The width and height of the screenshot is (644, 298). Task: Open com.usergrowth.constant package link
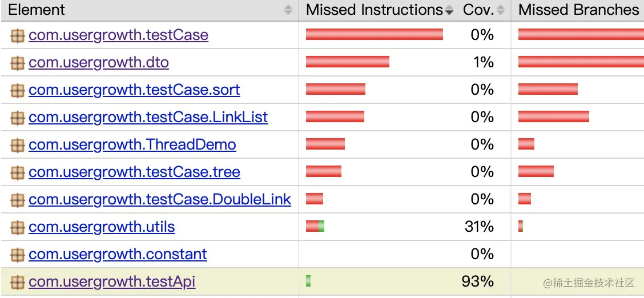tap(118, 255)
